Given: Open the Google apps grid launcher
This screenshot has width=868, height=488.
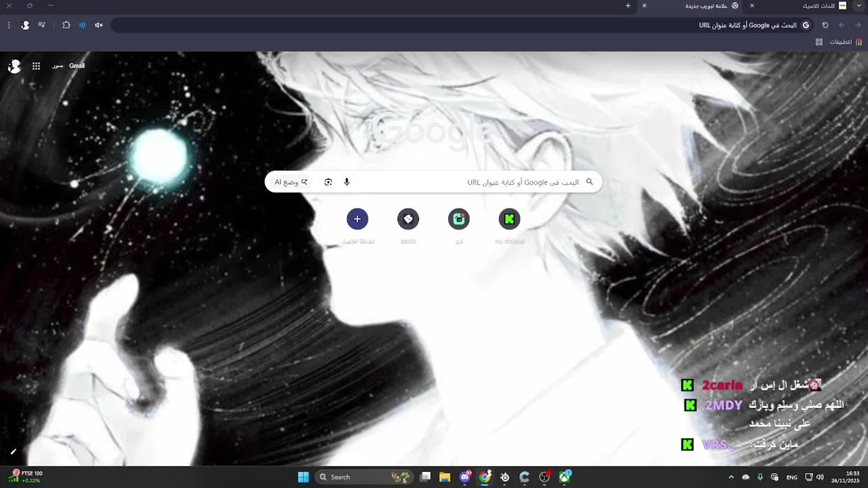Looking at the screenshot, I should (x=36, y=66).
